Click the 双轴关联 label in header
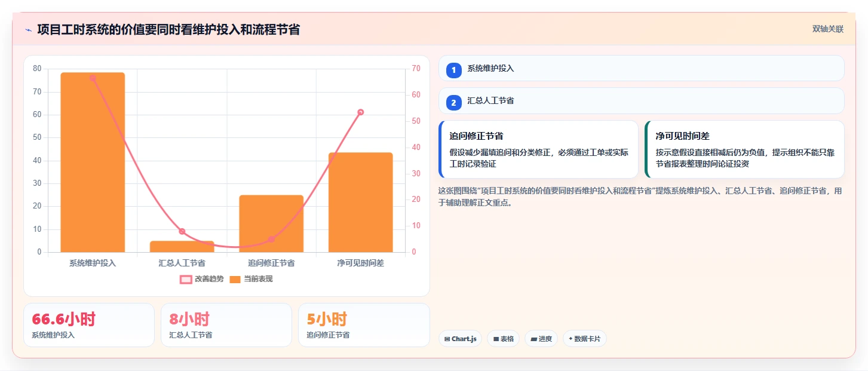Image resolution: width=868 pixels, height=371 pixels. click(x=827, y=29)
